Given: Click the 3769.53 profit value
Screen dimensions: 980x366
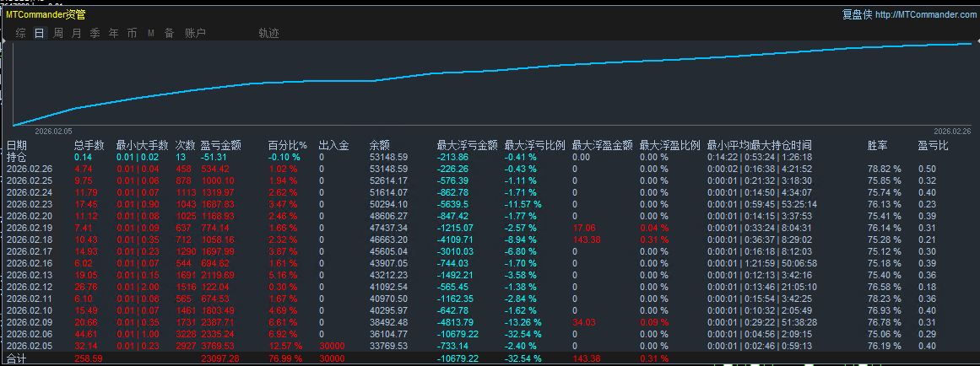Looking at the screenshot, I should click(x=218, y=347).
